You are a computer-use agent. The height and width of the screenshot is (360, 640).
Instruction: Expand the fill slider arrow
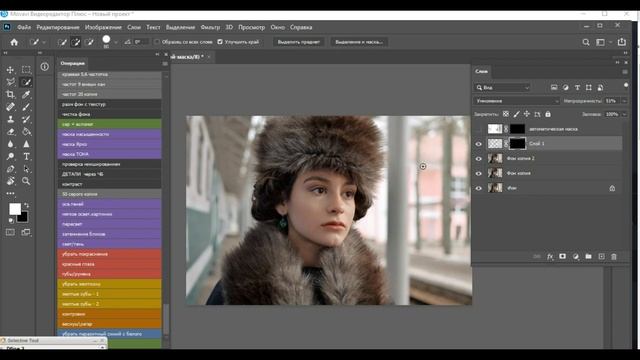point(624,114)
